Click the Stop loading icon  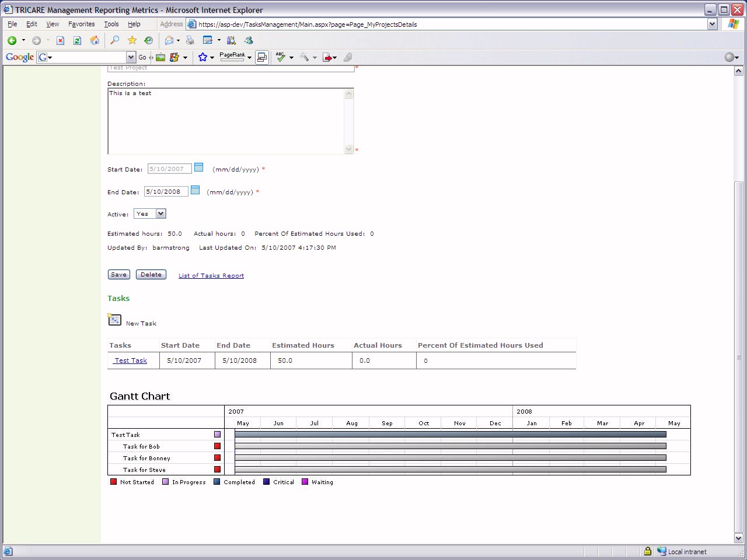pos(60,40)
